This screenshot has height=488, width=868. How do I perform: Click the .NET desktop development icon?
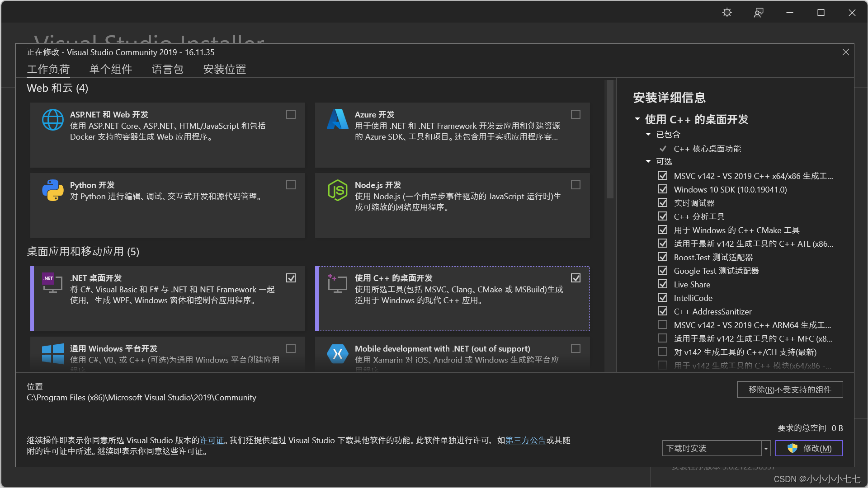pos(52,283)
